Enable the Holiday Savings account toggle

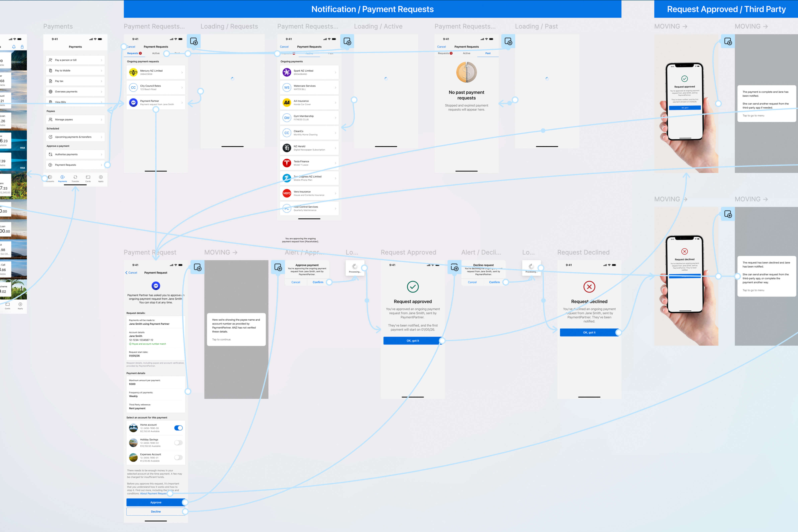pos(179,443)
